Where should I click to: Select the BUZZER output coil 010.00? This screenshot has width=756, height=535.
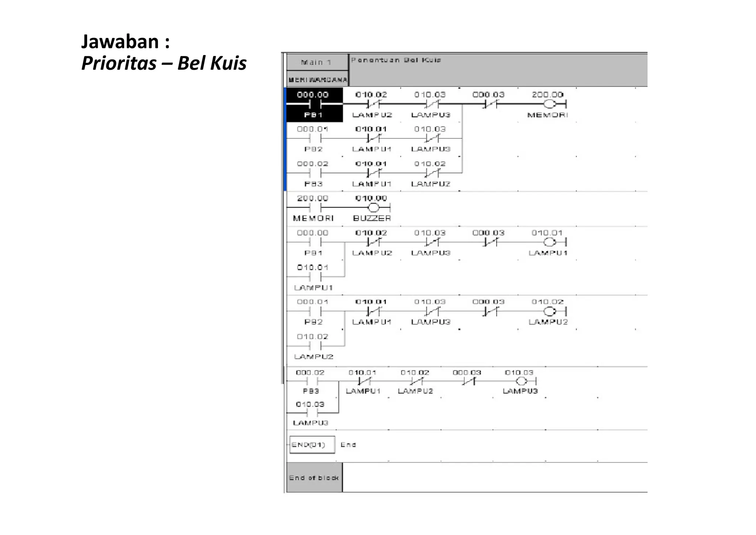click(x=373, y=208)
